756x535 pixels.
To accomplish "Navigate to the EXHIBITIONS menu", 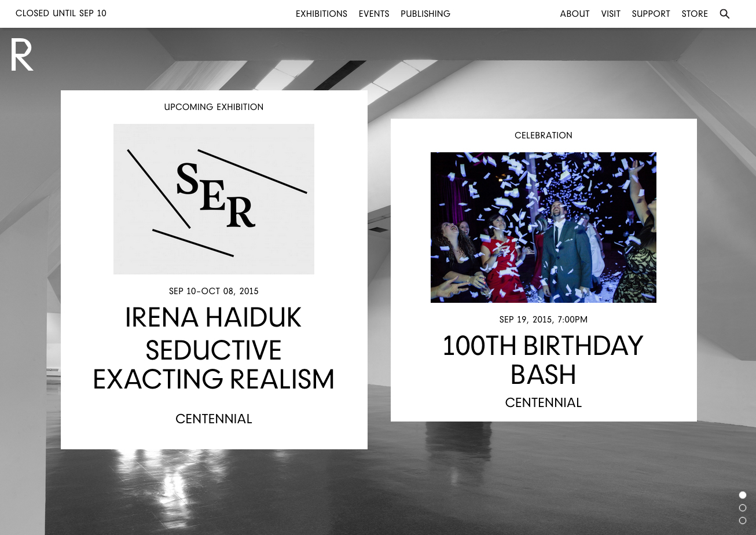I will coord(321,14).
